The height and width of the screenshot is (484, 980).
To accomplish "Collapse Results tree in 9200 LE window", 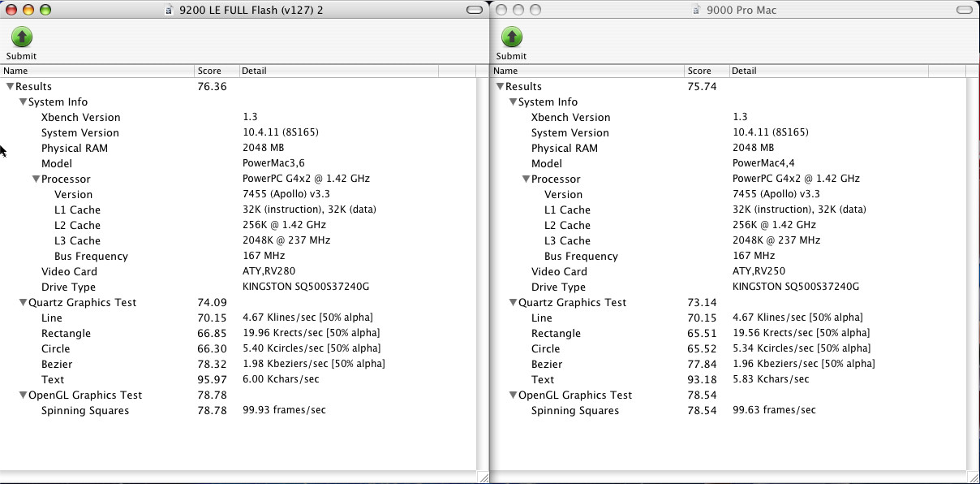I will 10,86.
